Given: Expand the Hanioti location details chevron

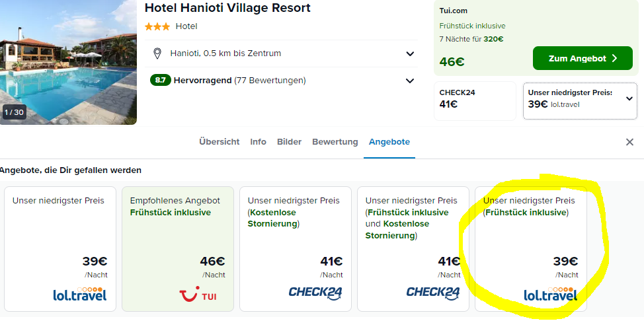Looking at the screenshot, I should pyautogui.click(x=410, y=54).
